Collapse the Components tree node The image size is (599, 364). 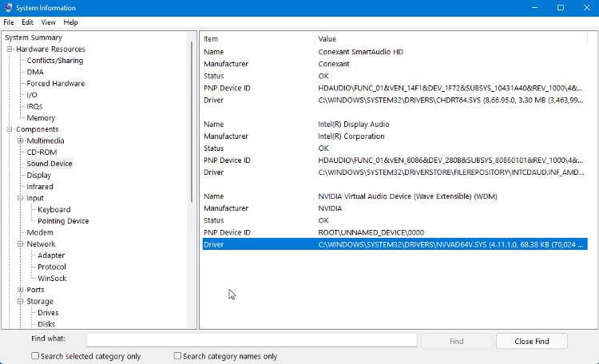[10, 129]
